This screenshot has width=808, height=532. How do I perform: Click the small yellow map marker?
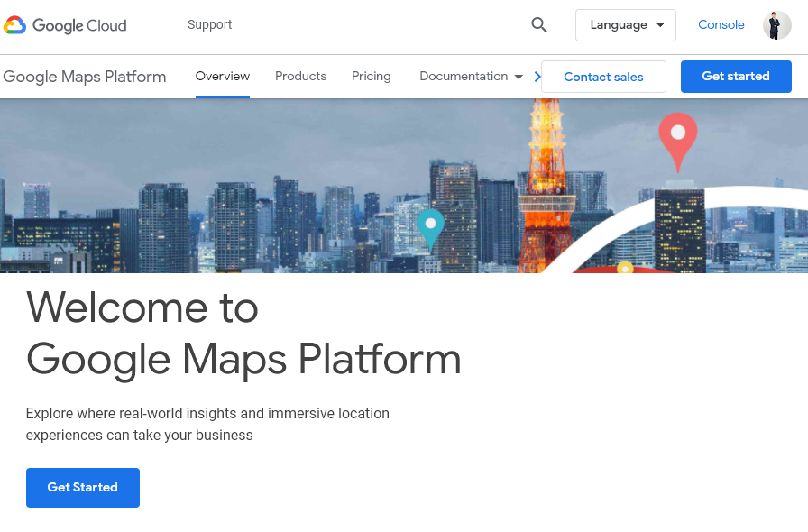625,267
